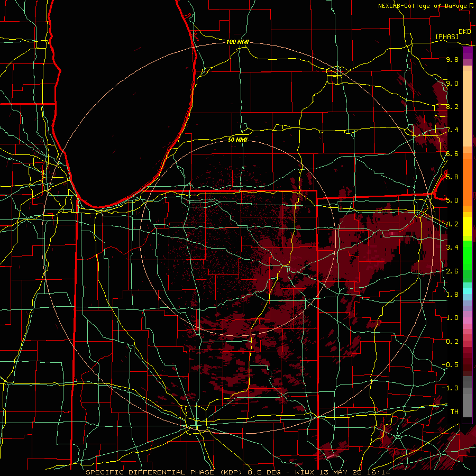Select the 5.0 legend value
This screenshot has height=476, width=476.
coord(452,200)
